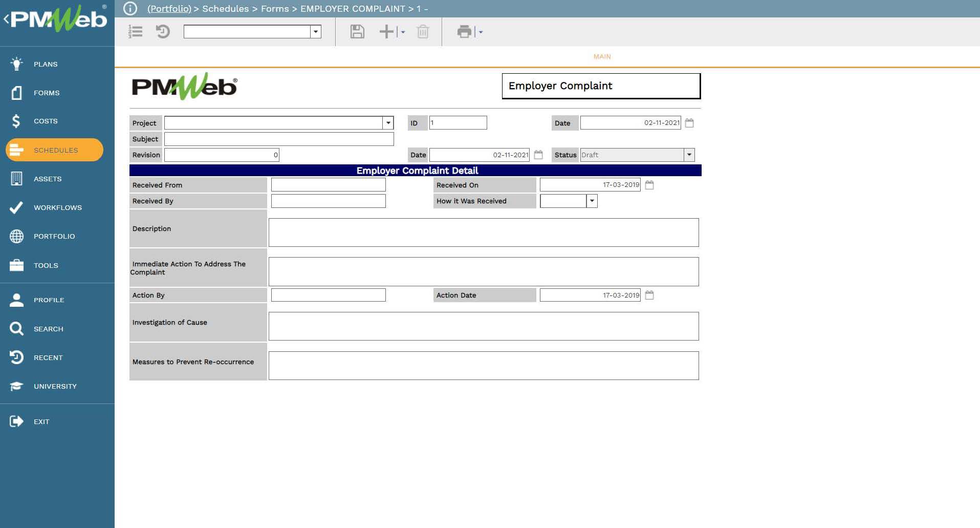980x528 pixels.
Task: Open the University graduation cap icon
Action: [16, 386]
